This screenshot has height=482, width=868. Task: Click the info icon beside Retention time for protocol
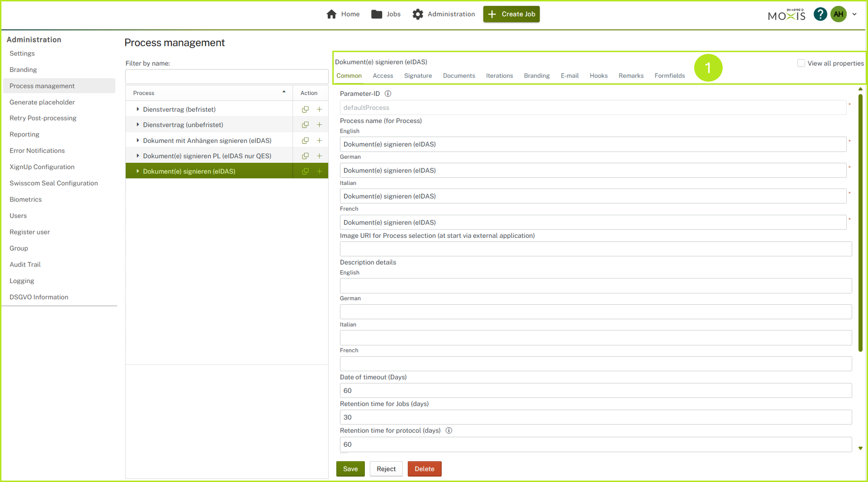449,430
